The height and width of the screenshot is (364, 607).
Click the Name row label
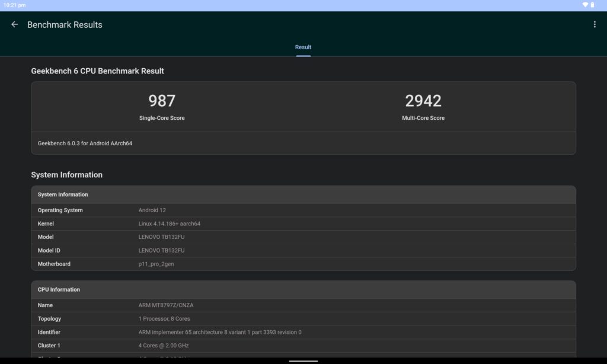tap(45, 305)
